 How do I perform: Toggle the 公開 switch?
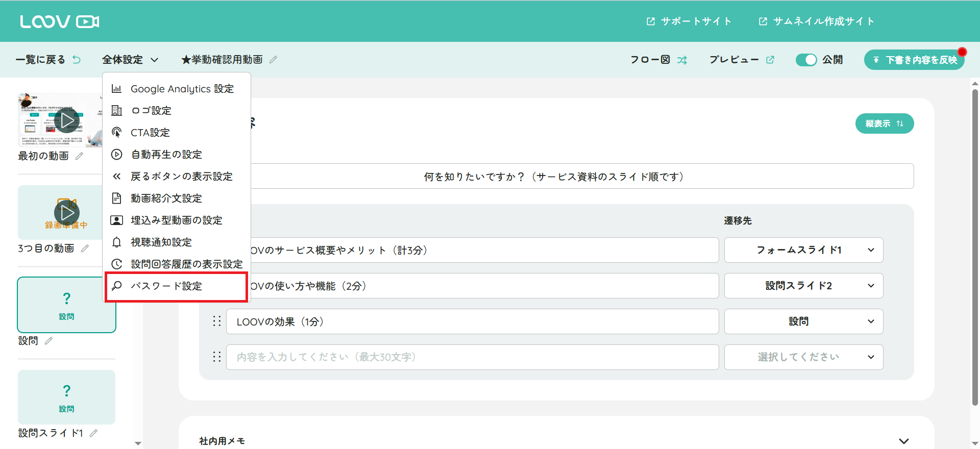click(806, 60)
